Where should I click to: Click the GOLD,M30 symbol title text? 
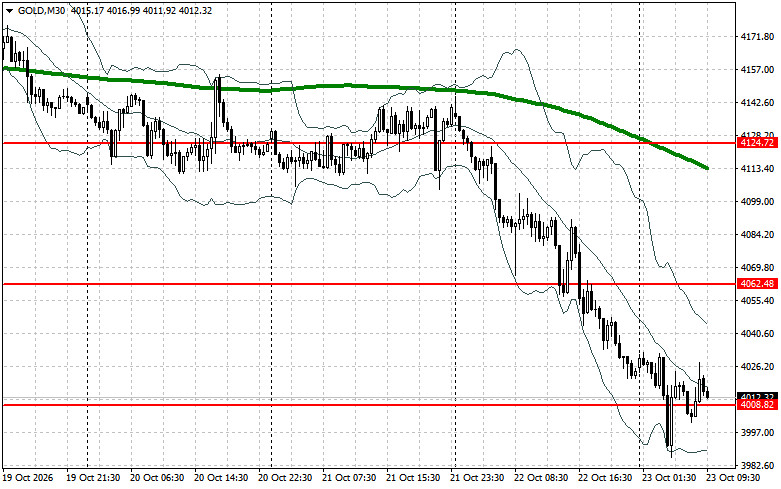point(41,10)
